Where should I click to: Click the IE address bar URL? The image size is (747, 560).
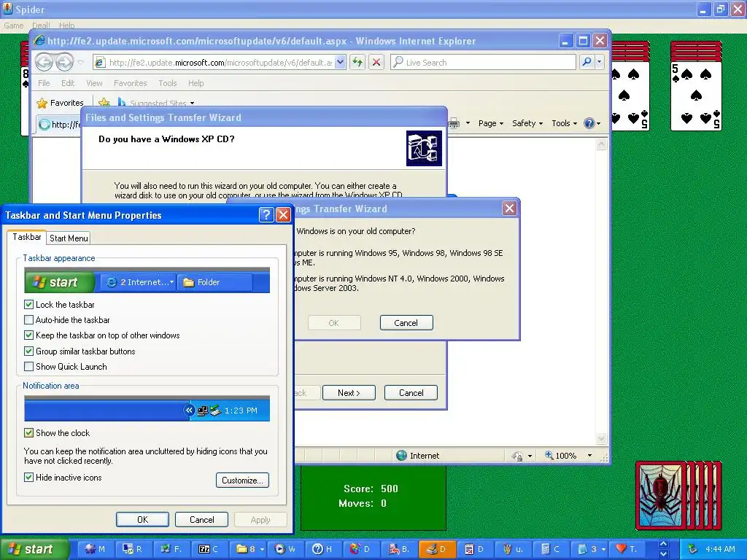220,63
